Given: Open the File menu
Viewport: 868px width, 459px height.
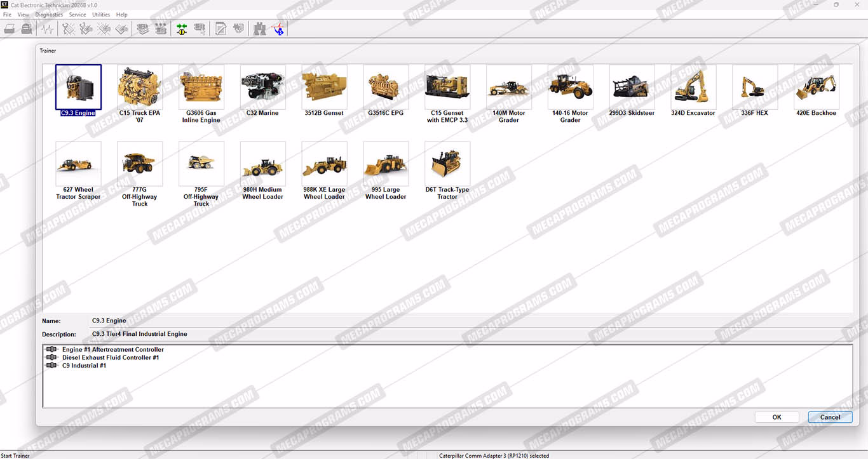Looking at the screenshot, I should click(x=8, y=15).
